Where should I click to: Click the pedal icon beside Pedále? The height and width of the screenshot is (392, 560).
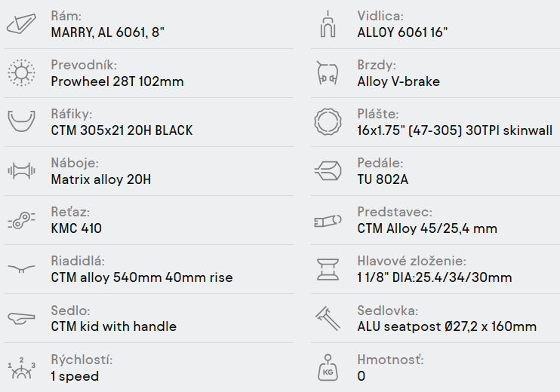click(x=328, y=171)
